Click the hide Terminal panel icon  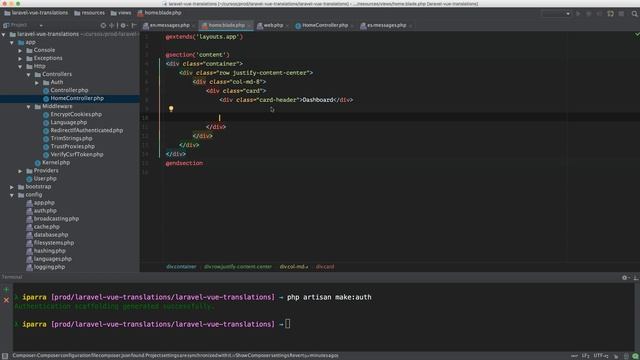pyautogui.click(x=636, y=278)
